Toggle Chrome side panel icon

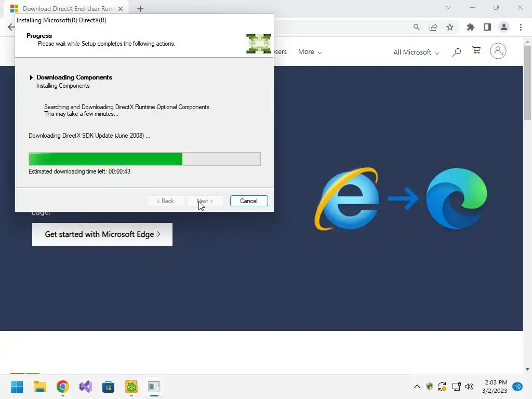(x=487, y=27)
